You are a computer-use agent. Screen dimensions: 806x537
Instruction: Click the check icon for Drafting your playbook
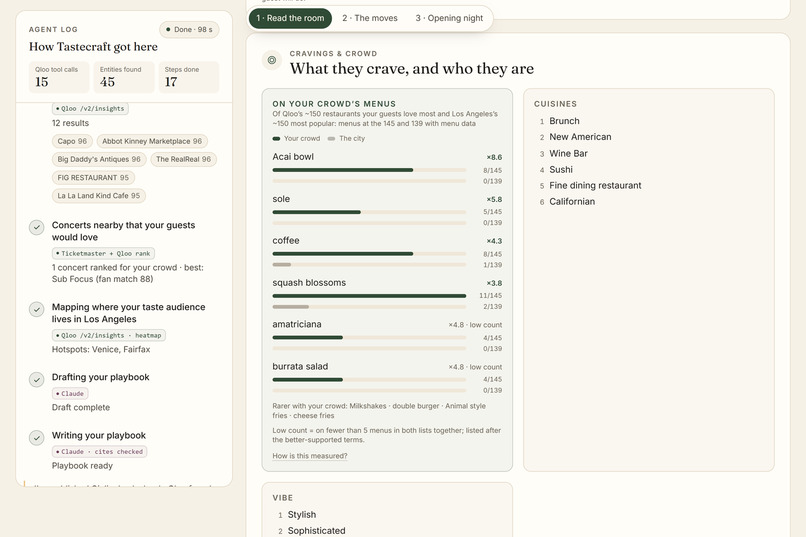click(x=36, y=379)
